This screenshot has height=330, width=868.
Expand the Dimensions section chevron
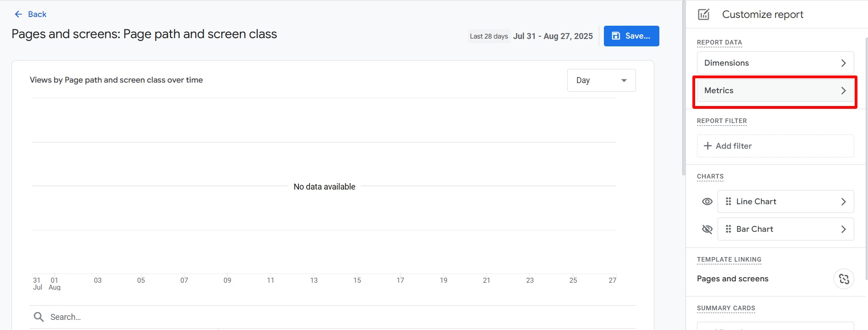click(843, 63)
